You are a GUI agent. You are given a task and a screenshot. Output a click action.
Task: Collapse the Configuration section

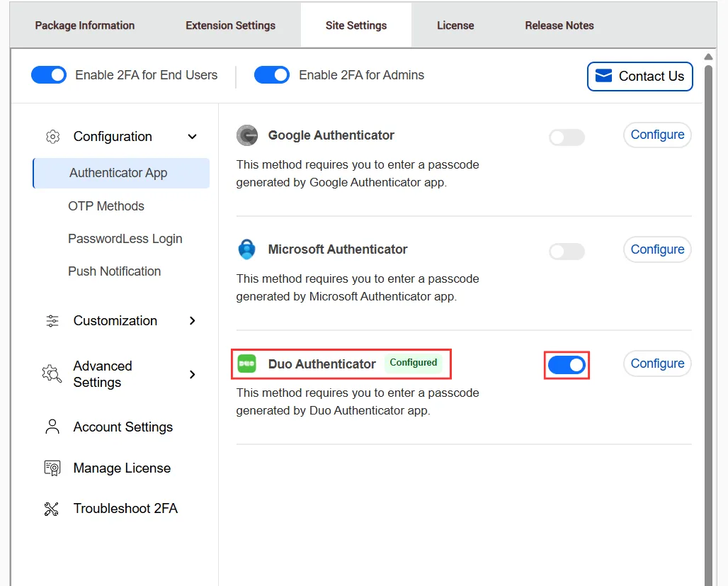pyautogui.click(x=192, y=136)
